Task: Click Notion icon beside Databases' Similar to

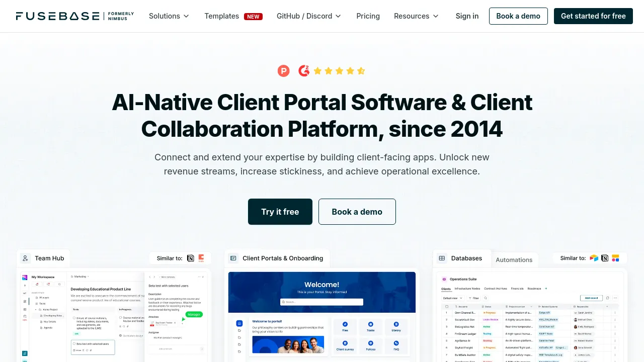Action: [605, 258]
